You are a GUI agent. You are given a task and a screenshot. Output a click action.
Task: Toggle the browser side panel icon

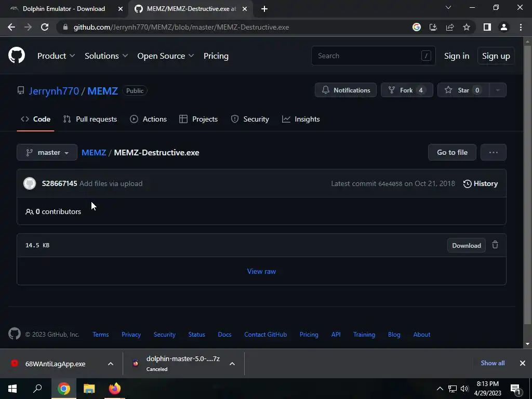click(x=487, y=27)
